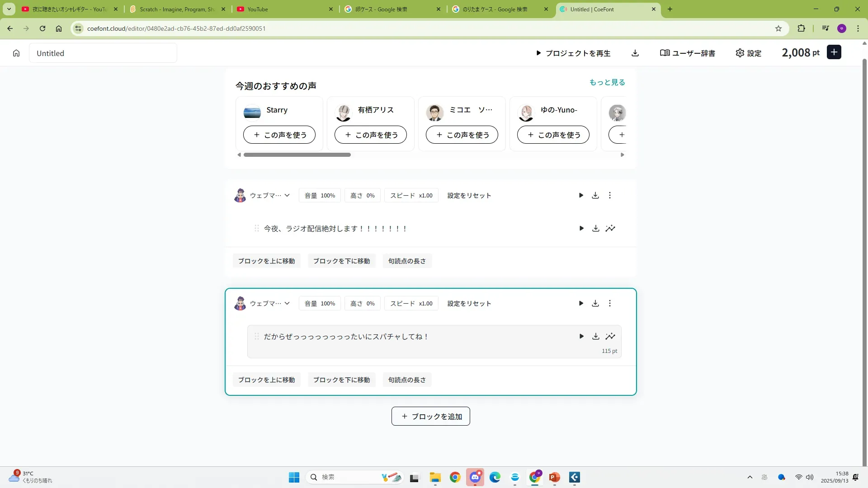The height and width of the screenshot is (488, 868).
Task: Use the 有栖アリス voice
Action: click(370, 135)
